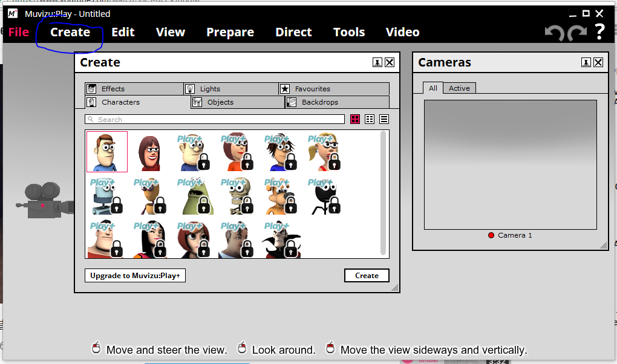Screen dimensions: 617x364
Task: Open the File menu
Action: [x=19, y=32]
